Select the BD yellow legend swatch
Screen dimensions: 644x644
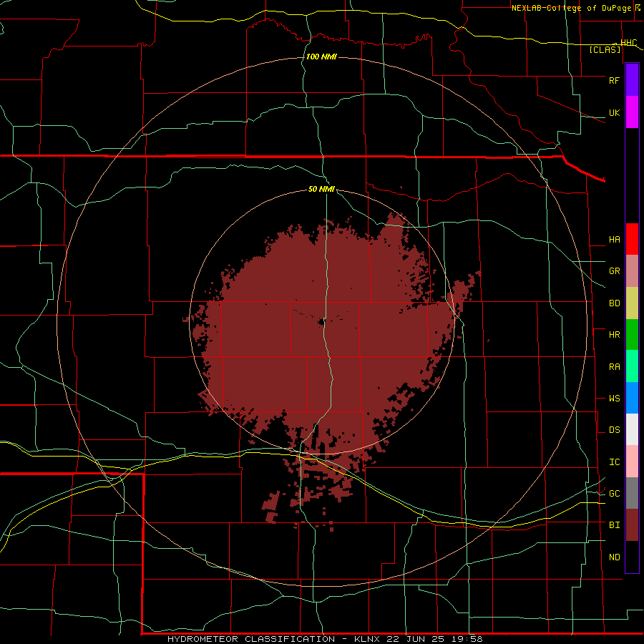coord(632,303)
